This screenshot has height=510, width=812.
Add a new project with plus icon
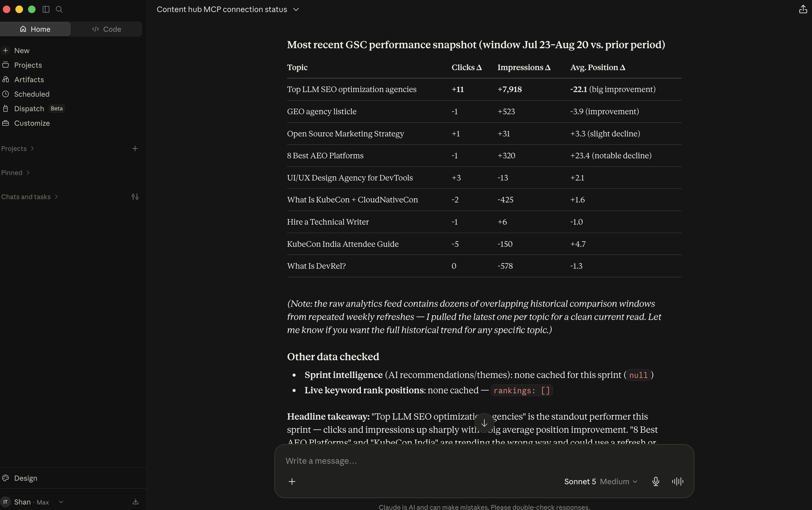click(135, 148)
